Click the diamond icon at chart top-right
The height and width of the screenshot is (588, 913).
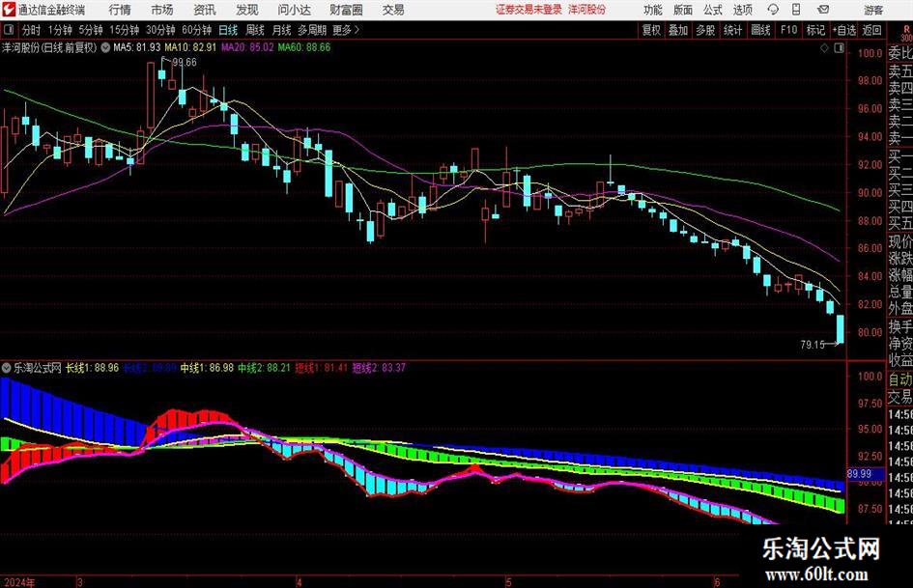pos(824,48)
